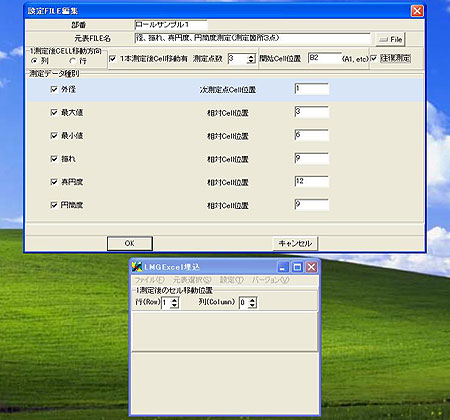450x420 pixels.
Task: Decrease 測定点数 with the down arrow
Action: pyautogui.click(x=251, y=61)
